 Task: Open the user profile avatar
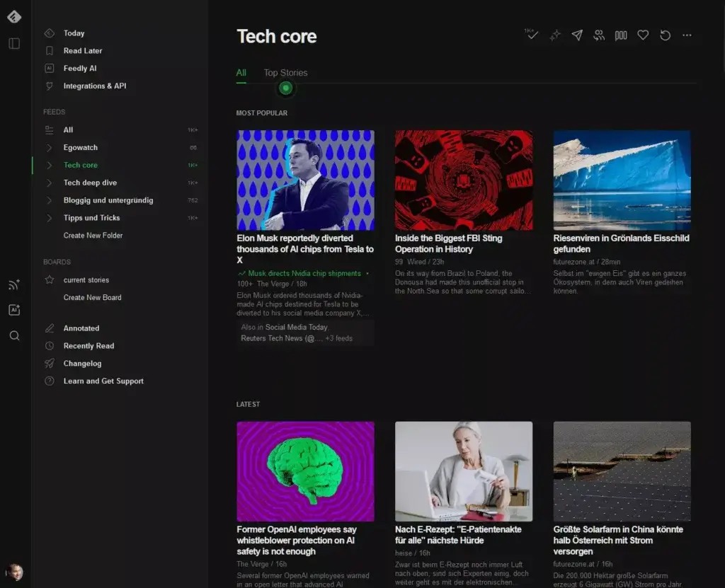tap(14, 572)
